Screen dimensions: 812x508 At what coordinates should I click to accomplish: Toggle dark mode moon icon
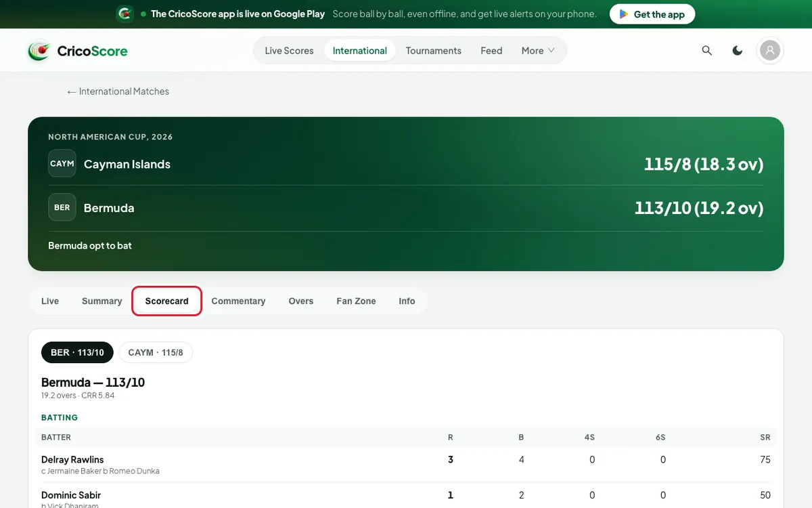tap(738, 51)
